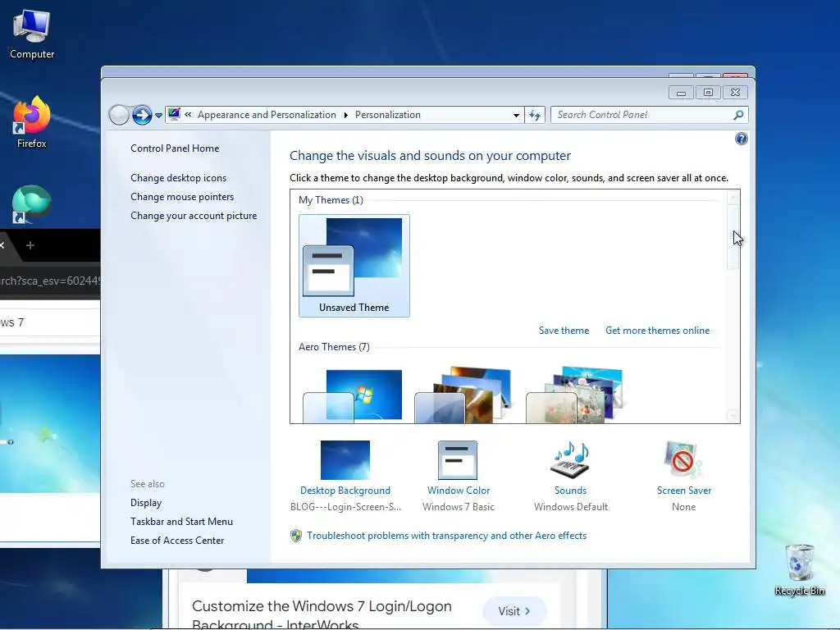Expand the address bar previous locations dropdown
Image resolution: width=840 pixels, height=630 pixels.
coord(516,115)
